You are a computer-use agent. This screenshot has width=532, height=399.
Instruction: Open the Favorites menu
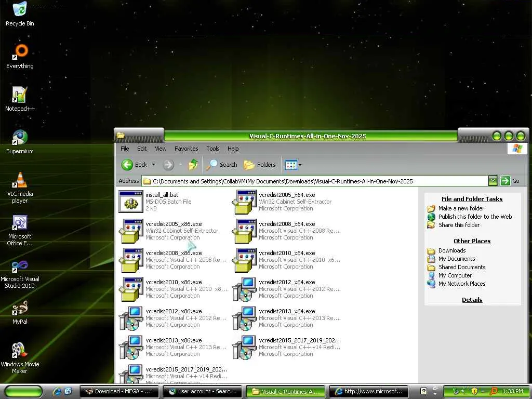[x=187, y=149]
